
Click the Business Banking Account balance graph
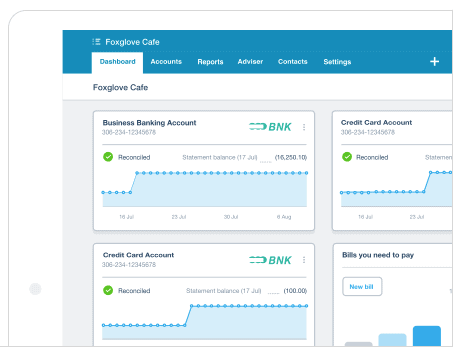tap(205, 189)
